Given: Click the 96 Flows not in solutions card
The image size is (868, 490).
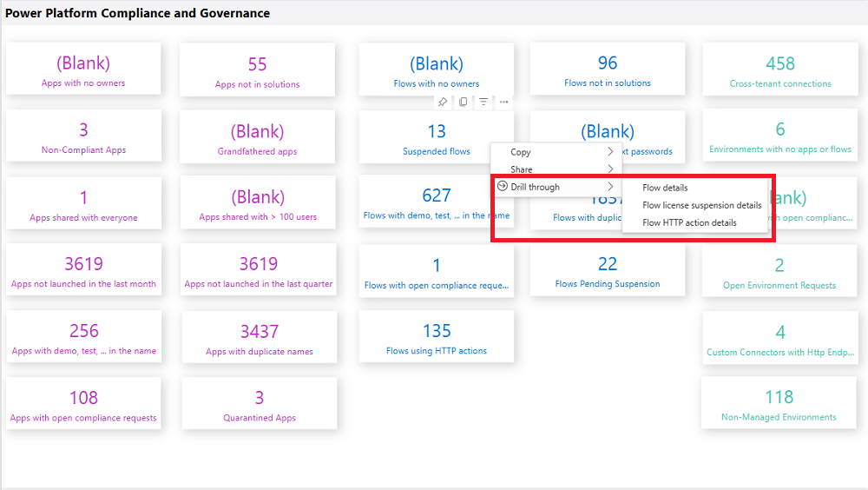Looking at the screenshot, I should pos(608,69).
